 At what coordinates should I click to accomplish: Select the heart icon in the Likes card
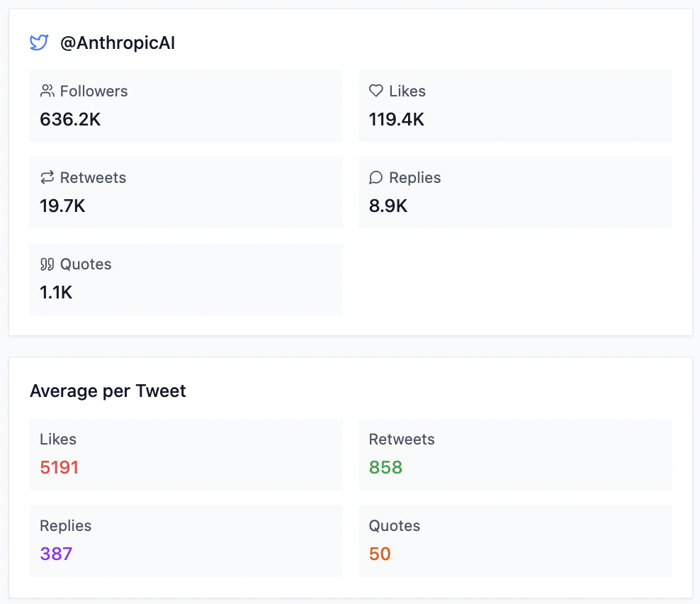click(376, 90)
